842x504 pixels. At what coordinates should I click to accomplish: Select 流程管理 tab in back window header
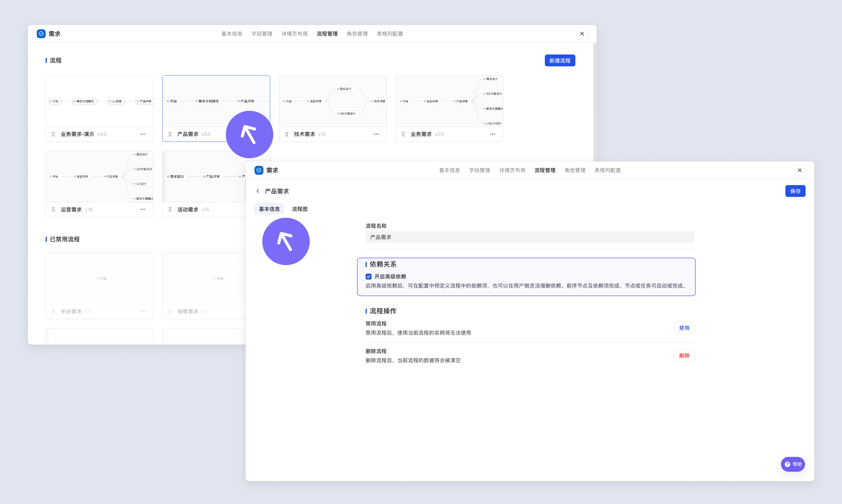(x=327, y=34)
